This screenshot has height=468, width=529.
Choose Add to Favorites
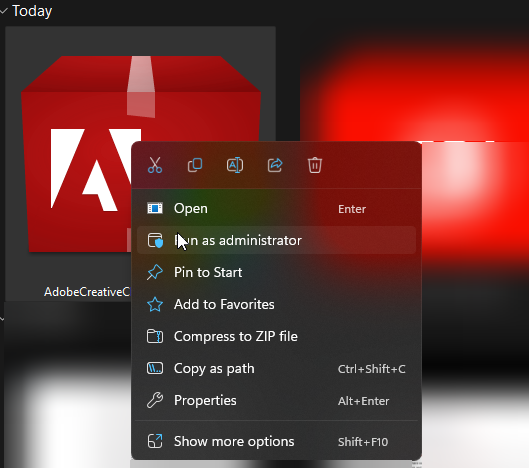(276, 304)
